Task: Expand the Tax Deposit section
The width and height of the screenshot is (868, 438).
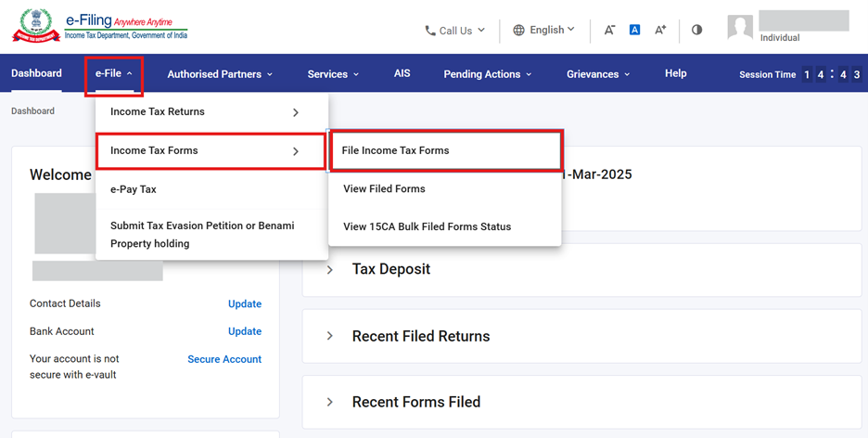Action: (330, 270)
